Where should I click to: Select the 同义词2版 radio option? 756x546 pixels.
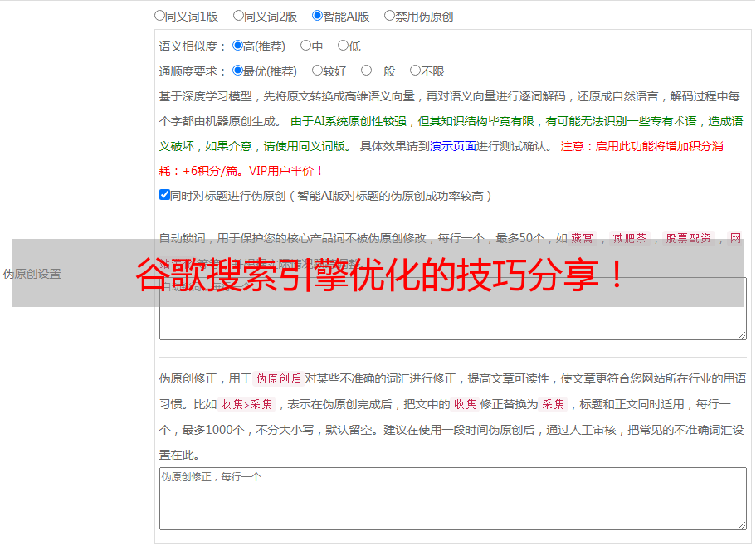[238, 16]
